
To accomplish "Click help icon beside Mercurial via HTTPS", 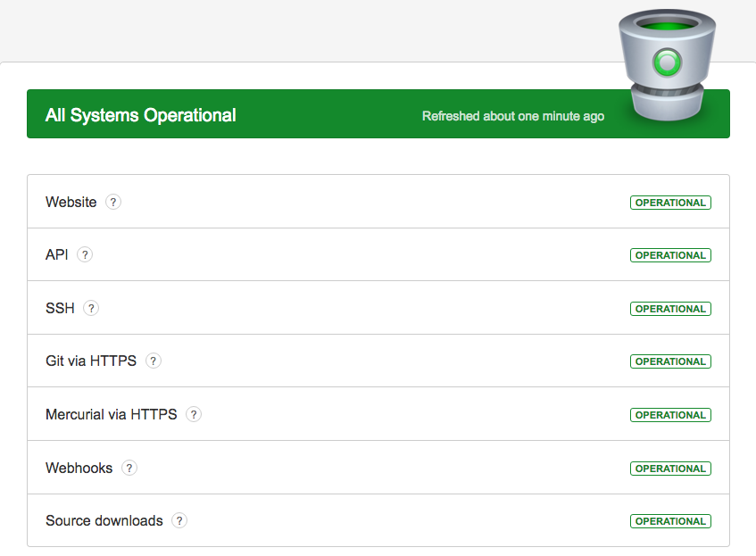I will point(194,414).
